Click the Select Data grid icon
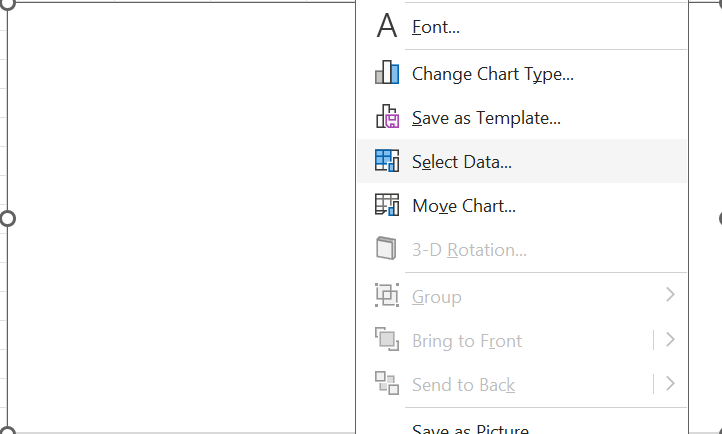 (386, 161)
